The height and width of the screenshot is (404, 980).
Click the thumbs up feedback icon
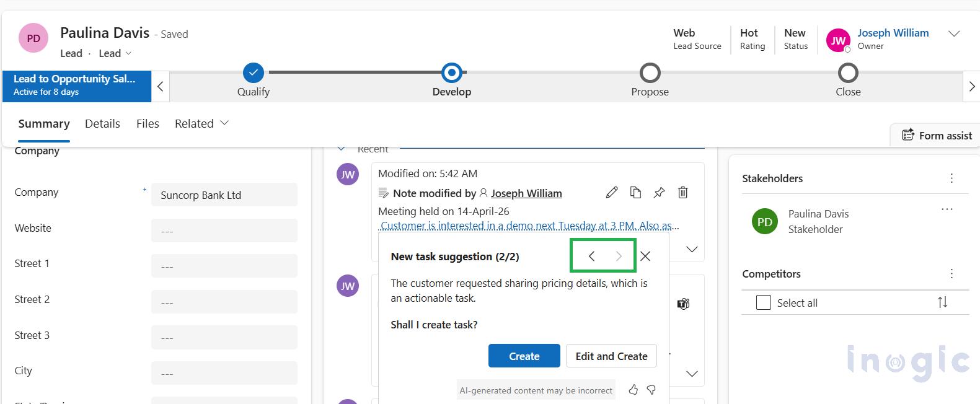(633, 390)
